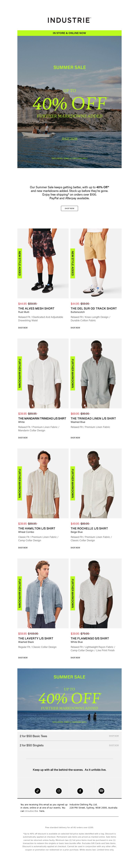
Task: Click the Unsubscribe link
Action: point(31,811)
